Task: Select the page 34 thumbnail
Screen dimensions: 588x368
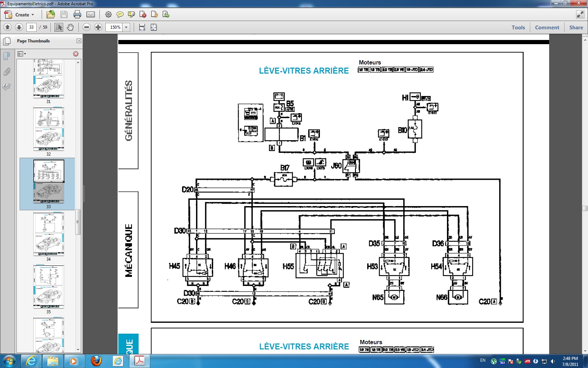Action: [49, 234]
